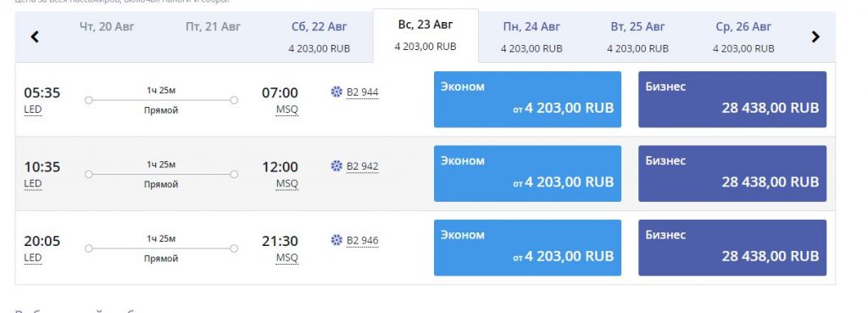Open flight number link B2 942
Screen dimensions: 868x313
click(x=363, y=166)
